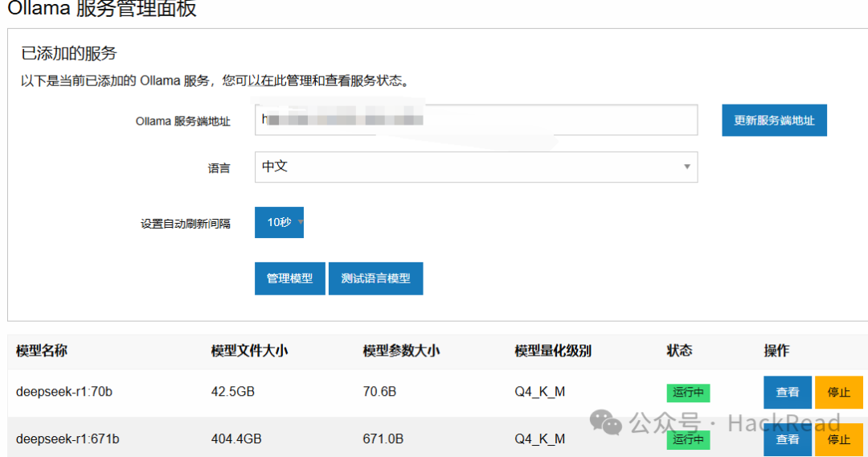
Task: Open the 10秒 refresh interval dropdown
Action: pyautogui.click(x=279, y=222)
